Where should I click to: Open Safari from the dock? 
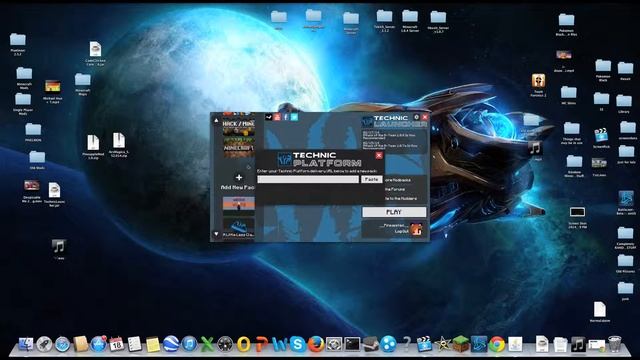click(62, 344)
